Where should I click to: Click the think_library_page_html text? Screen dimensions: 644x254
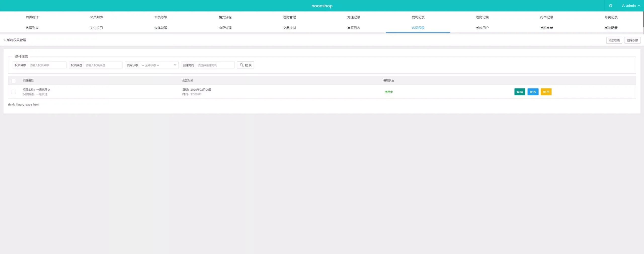click(23, 105)
